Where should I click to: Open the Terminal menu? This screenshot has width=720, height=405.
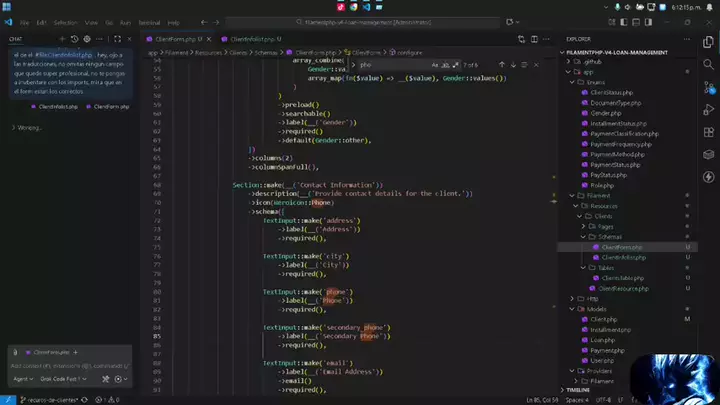coord(148,21)
